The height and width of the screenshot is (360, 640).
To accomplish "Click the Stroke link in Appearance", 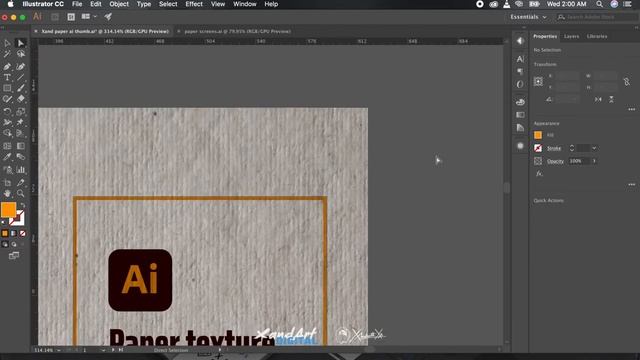I will [x=554, y=148].
